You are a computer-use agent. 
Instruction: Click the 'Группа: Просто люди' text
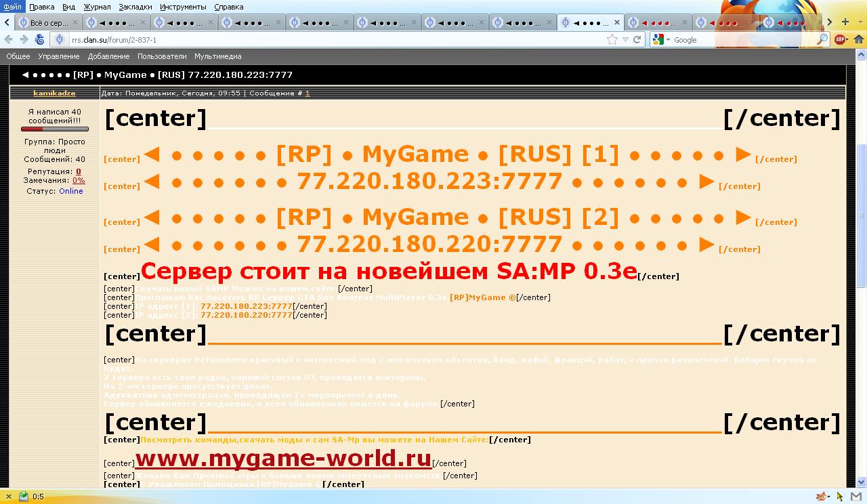tap(55, 146)
